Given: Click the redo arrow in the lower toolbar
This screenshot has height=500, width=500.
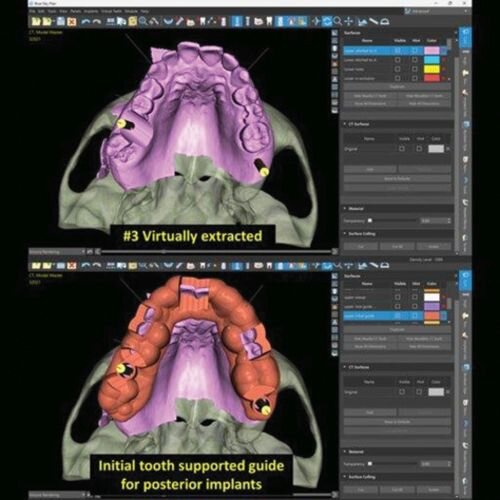Looking at the screenshot, I should coord(97,265).
